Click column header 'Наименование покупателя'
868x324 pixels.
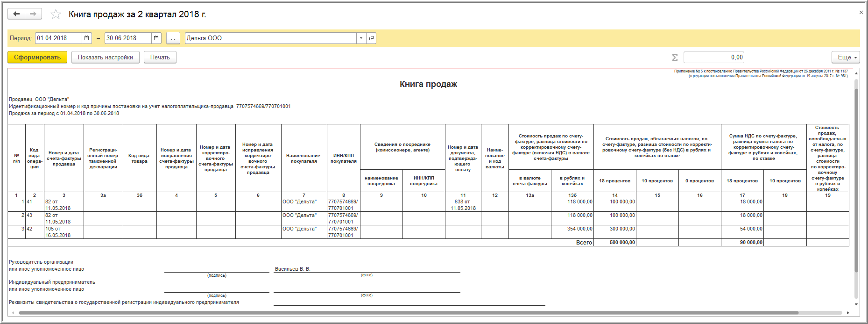pos(304,158)
